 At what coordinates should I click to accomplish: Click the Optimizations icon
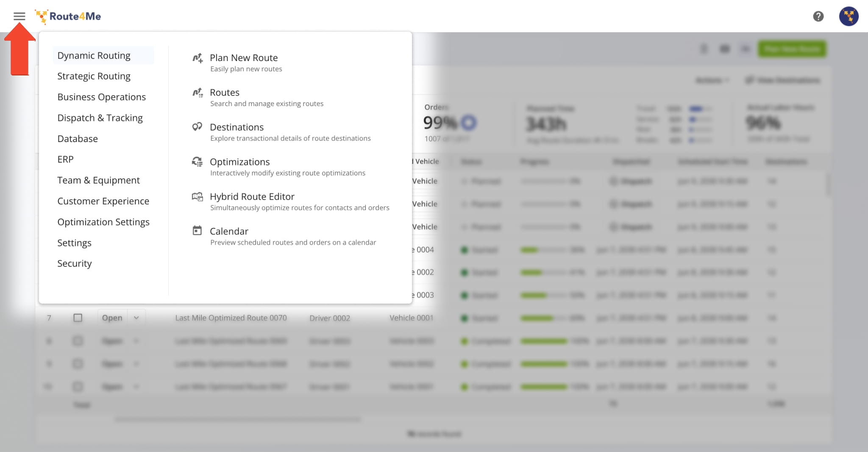pyautogui.click(x=197, y=162)
